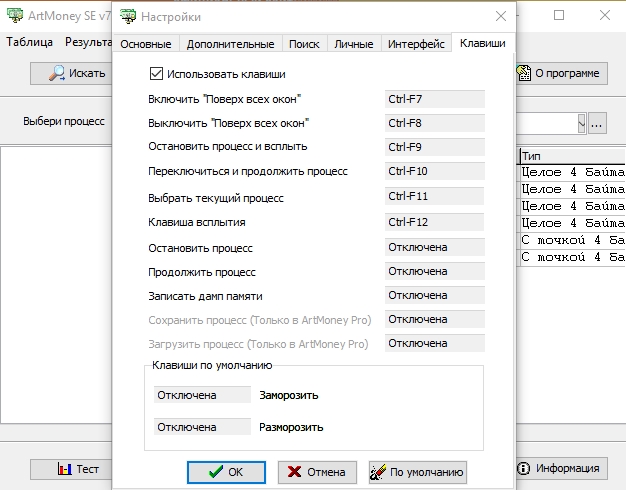Click the ArtMoney SE main window icon
The width and height of the screenshot is (626, 490).
(x=15, y=15)
